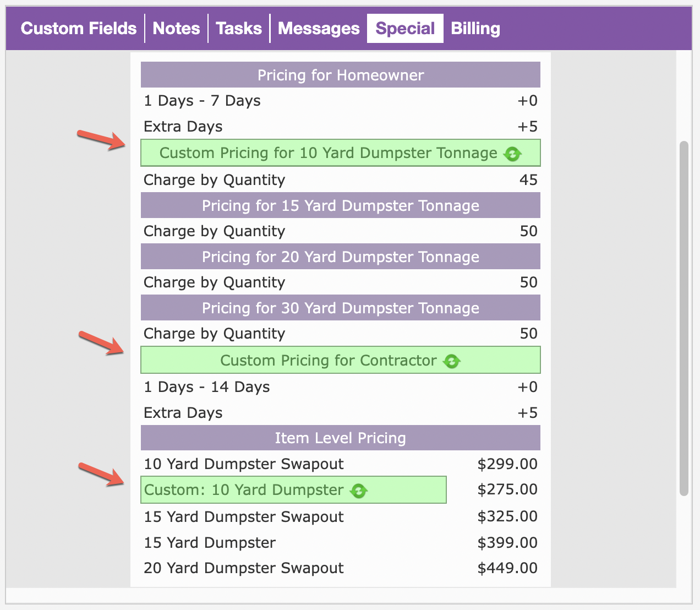
Task: Click refresh icon next to Custom Pricing for Contractor
Action: pos(452,362)
